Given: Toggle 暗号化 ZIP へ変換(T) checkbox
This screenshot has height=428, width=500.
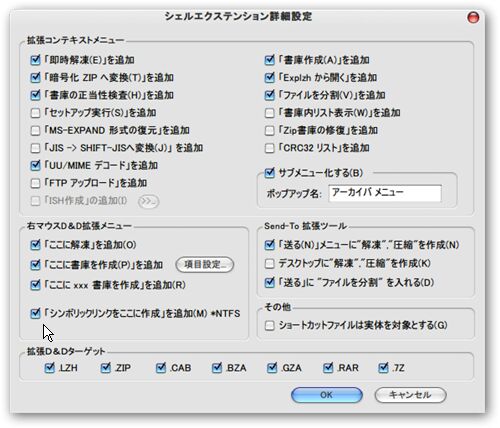Looking at the screenshot, I should 35,78.
